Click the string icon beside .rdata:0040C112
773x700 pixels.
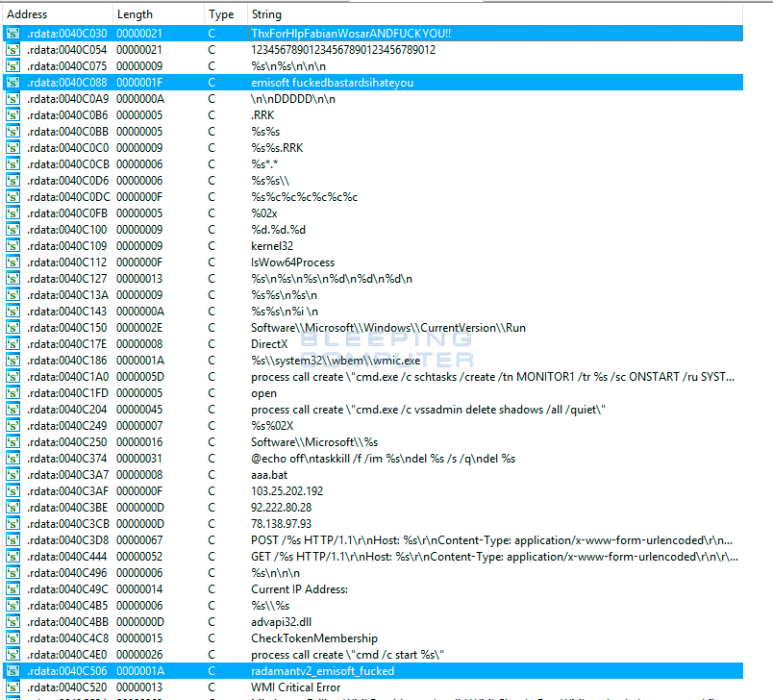[x=12, y=262]
